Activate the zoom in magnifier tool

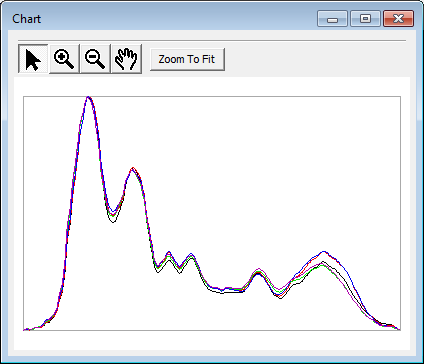pyautogui.click(x=64, y=59)
